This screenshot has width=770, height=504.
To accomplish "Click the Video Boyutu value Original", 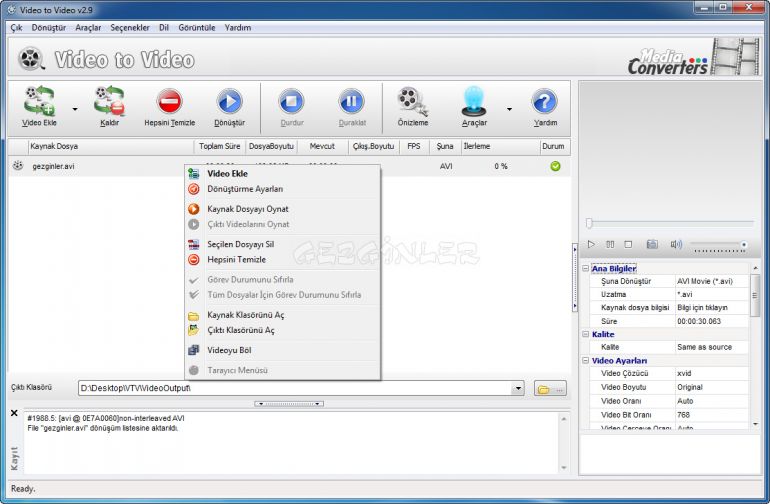I will tap(711, 387).
